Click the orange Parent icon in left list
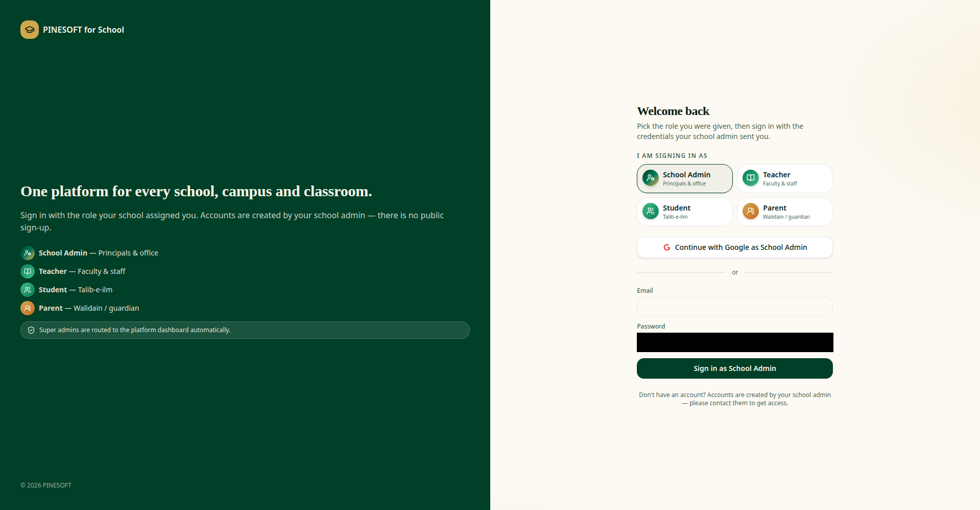The width and height of the screenshot is (980, 510). tap(28, 308)
